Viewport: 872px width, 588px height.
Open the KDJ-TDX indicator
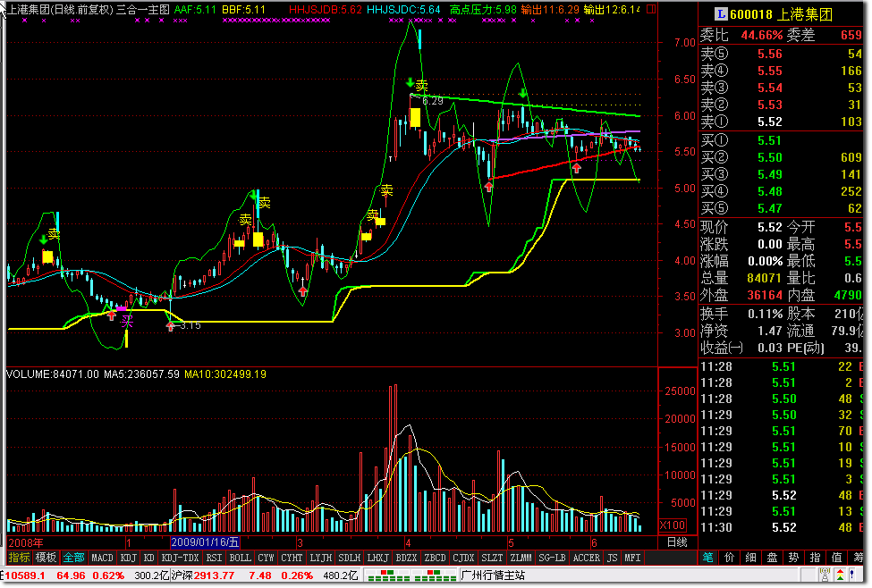[x=180, y=558]
